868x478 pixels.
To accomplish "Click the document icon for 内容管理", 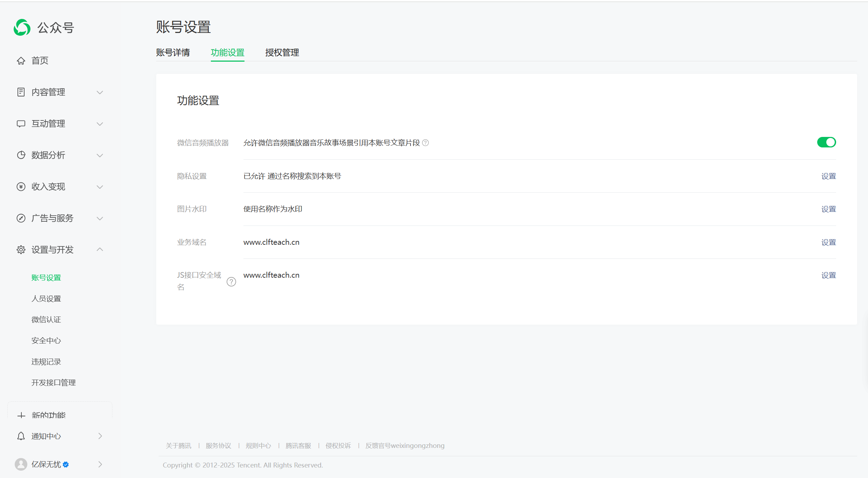I will click(21, 92).
